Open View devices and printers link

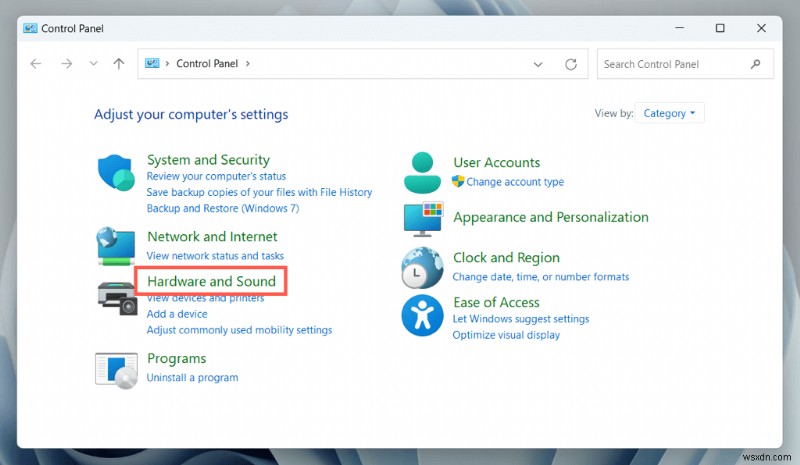point(205,298)
